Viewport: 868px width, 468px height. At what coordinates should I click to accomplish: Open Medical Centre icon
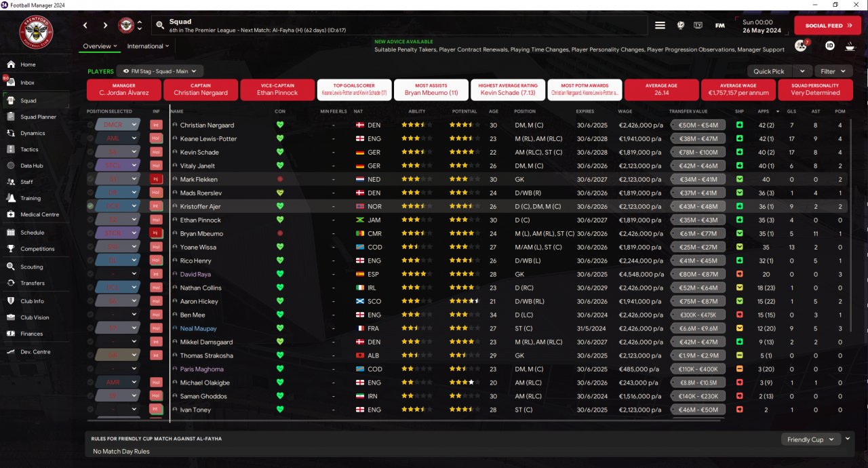coord(11,214)
